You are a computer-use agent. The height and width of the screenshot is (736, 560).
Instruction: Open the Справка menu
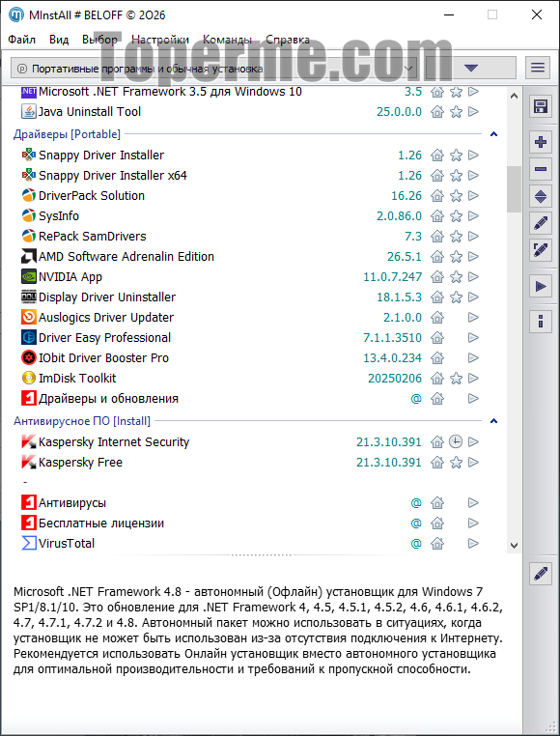pyautogui.click(x=288, y=40)
